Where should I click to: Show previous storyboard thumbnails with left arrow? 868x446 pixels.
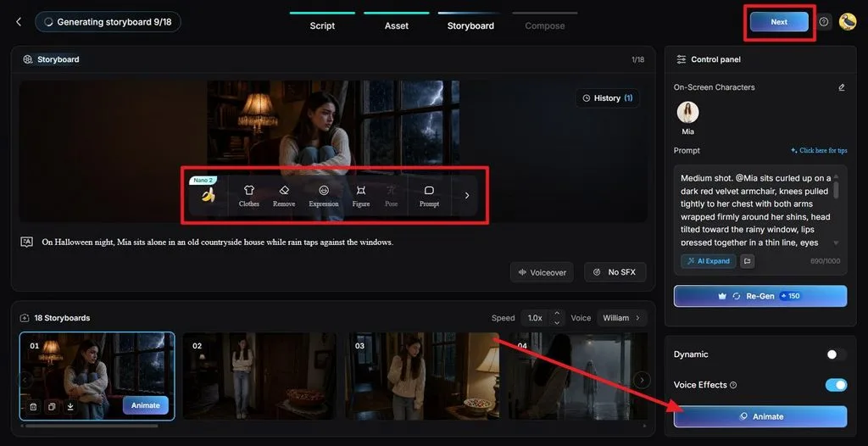click(x=25, y=380)
